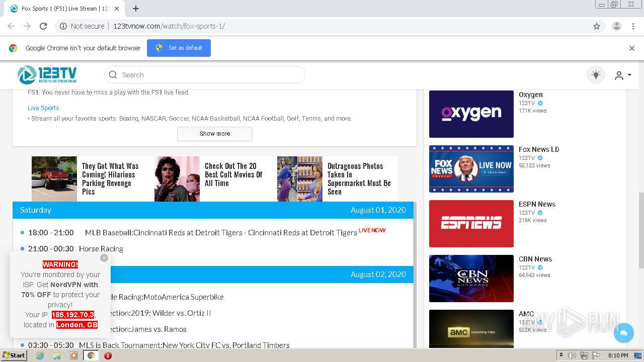Open File Explorer taskbar icon
This screenshot has height=362, width=644.
coord(57,355)
